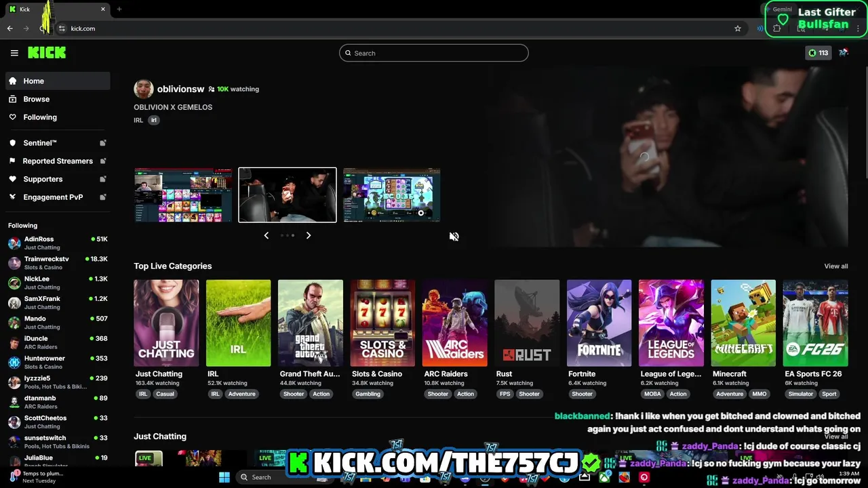
Task: Click the MOBA tag under League of Legends
Action: [x=652, y=394]
